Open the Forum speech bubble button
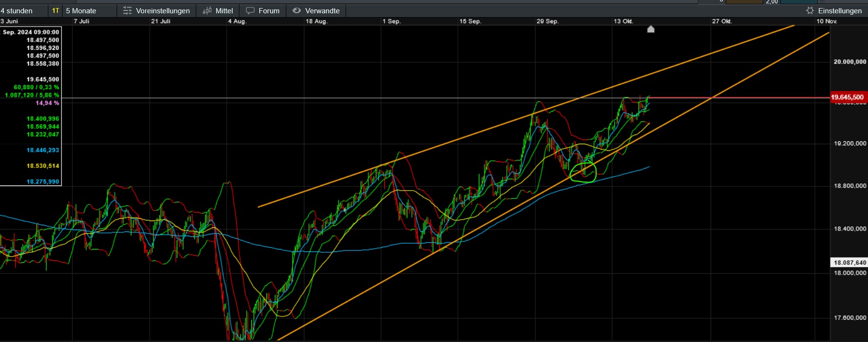868x342 pixels. tap(263, 10)
